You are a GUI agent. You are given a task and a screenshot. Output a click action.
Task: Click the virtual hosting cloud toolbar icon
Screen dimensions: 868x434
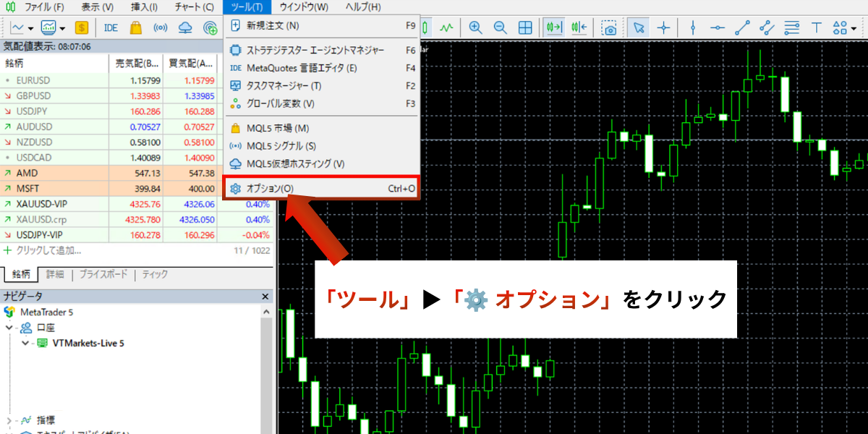click(185, 28)
